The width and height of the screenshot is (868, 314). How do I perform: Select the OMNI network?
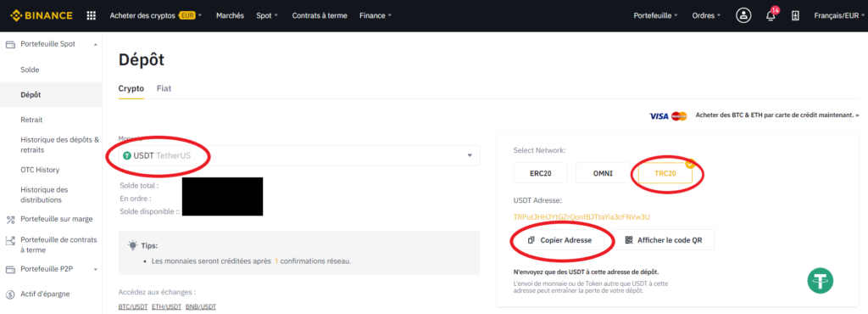tap(603, 173)
